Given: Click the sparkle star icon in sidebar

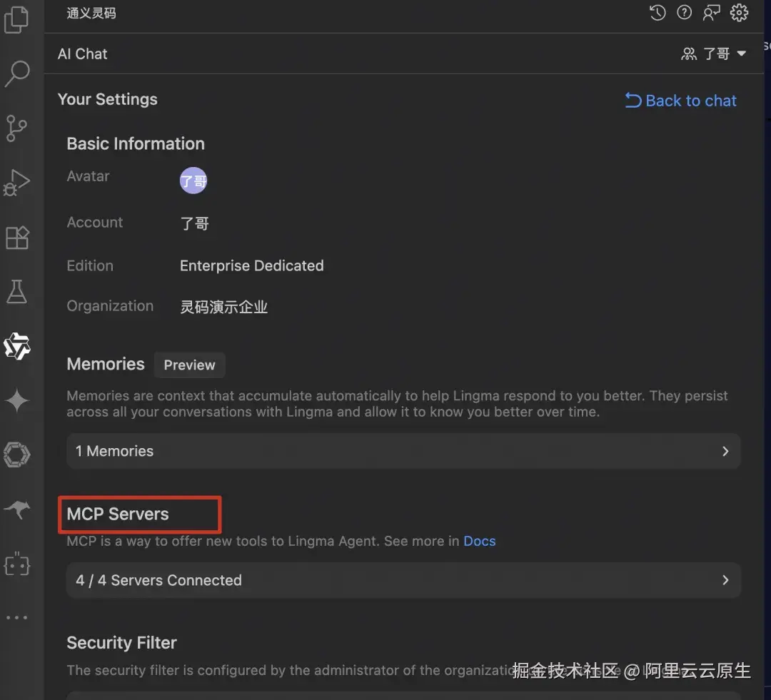Looking at the screenshot, I should (x=17, y=400).
